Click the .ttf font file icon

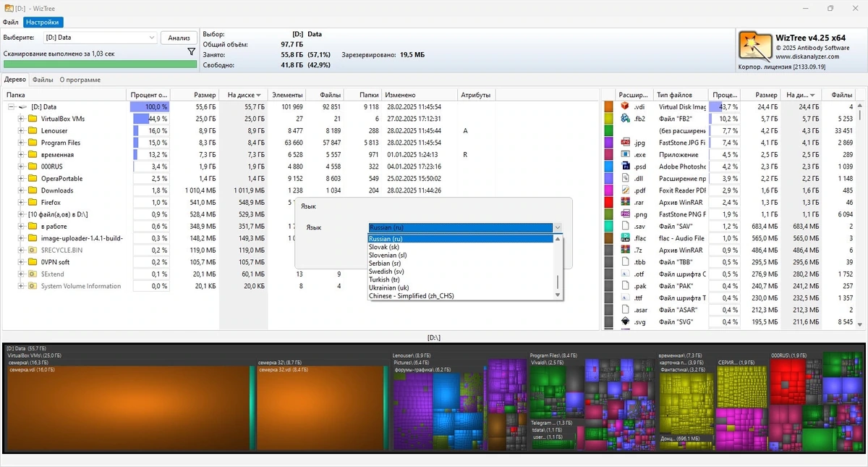626,298
